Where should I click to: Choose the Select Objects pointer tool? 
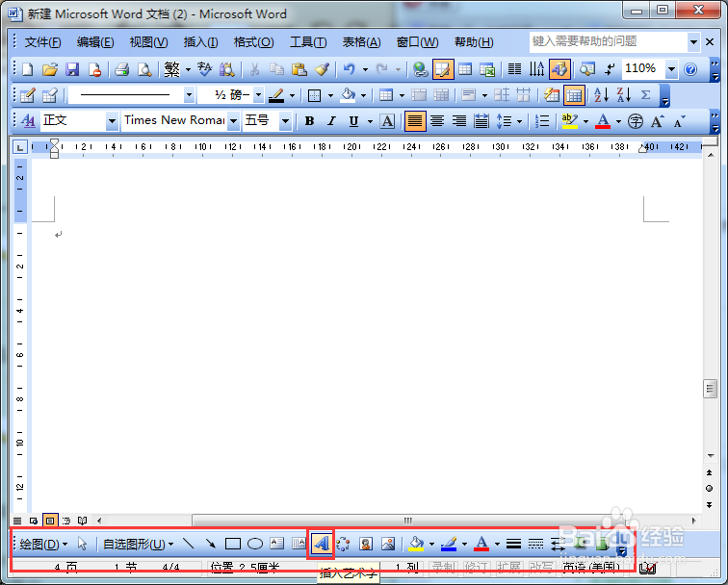83,544
